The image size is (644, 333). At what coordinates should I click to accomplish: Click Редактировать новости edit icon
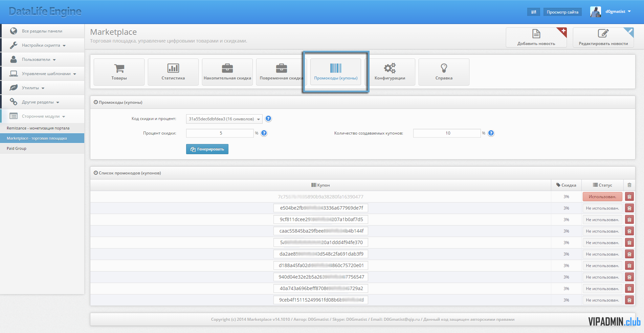603,33
